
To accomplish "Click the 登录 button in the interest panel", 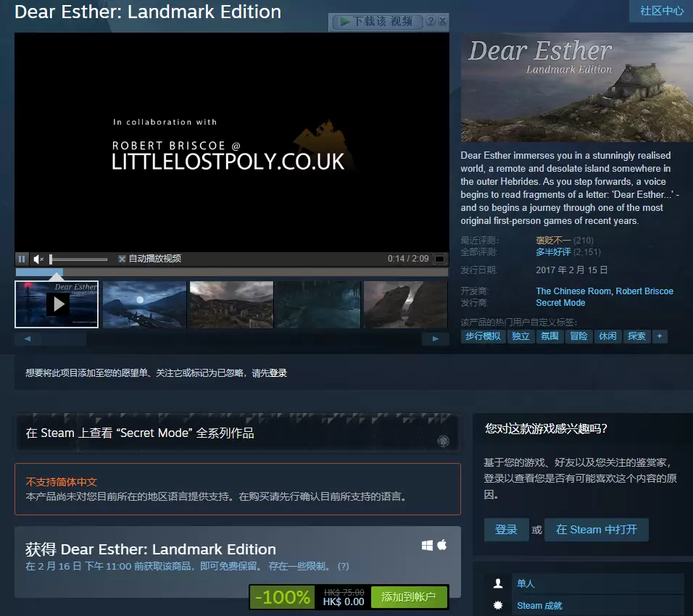I will pos(506,529).
